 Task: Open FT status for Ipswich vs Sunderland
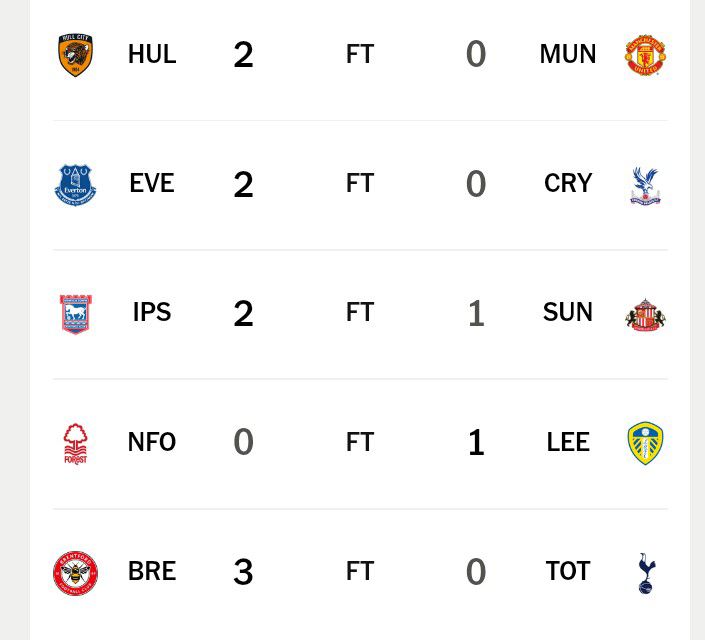[x=360, y=313]
